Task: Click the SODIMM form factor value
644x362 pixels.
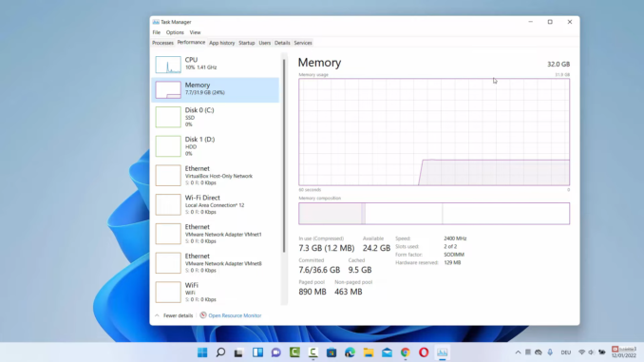Action: click(x=454, y=255)
